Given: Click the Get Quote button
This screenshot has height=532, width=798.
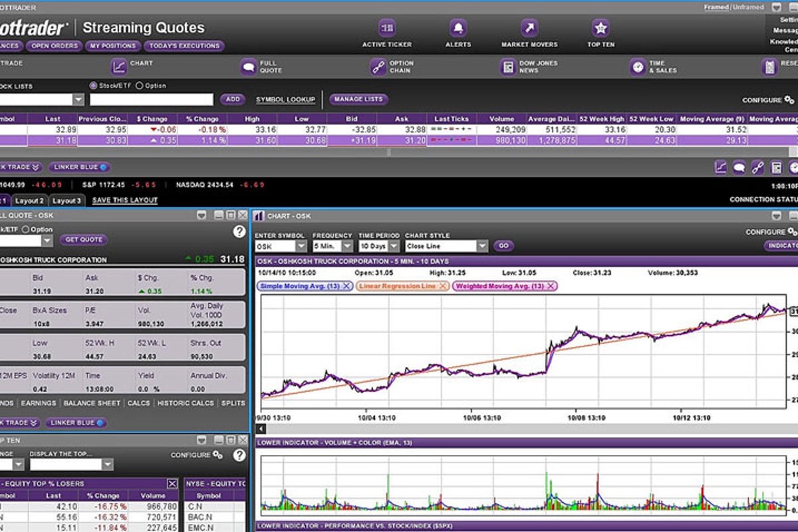Looking at the screenshot, I should click(84, 239).
